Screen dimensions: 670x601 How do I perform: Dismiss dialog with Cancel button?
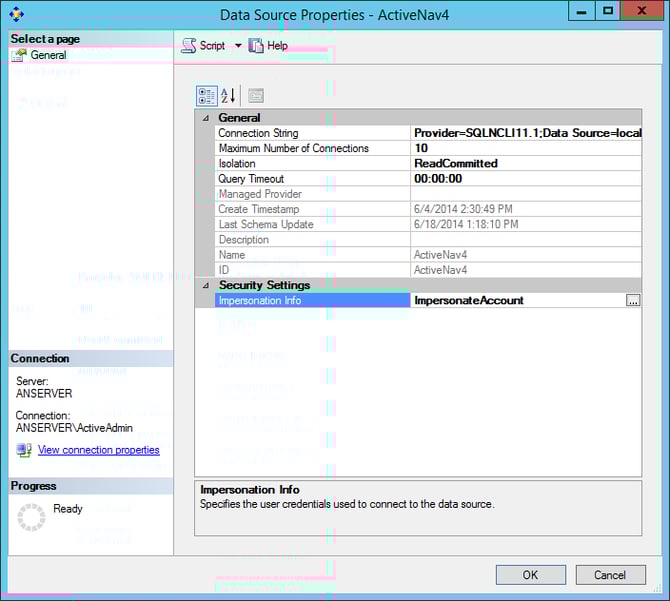click(610, 575)
